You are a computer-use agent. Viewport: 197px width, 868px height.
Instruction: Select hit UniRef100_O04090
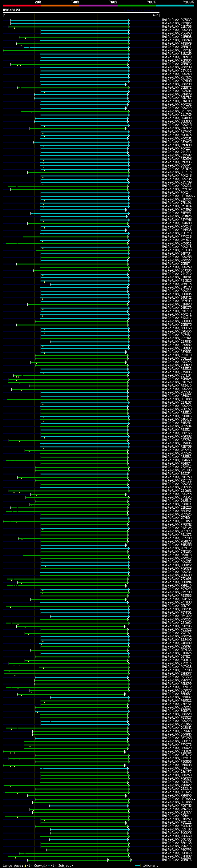coord(177,118)
